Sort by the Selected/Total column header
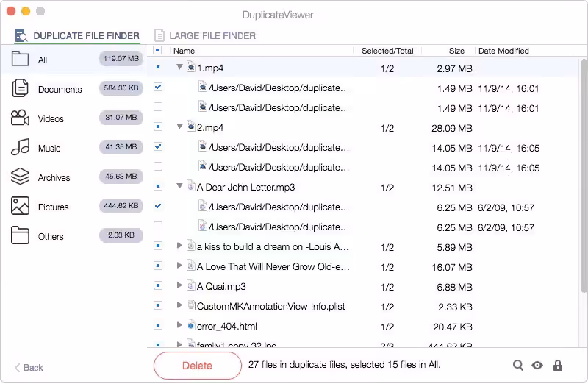 pyautogui.click(x=387, y=51)
